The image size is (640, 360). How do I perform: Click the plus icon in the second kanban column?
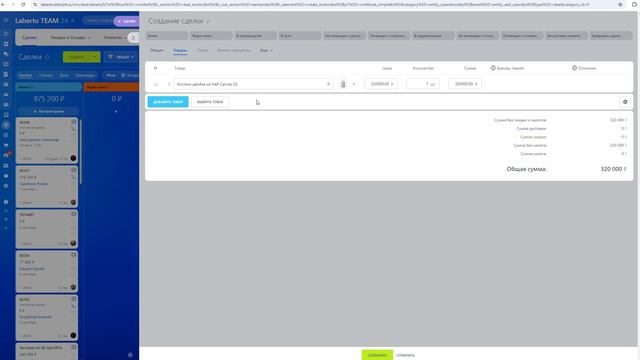pyautogui.click(x=116, y=111)
